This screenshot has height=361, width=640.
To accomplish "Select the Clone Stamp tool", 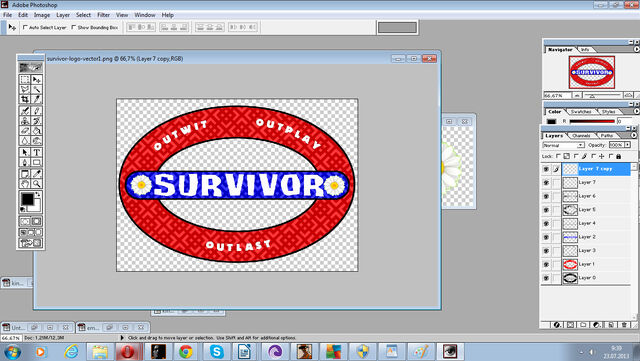I will [25, 121].
